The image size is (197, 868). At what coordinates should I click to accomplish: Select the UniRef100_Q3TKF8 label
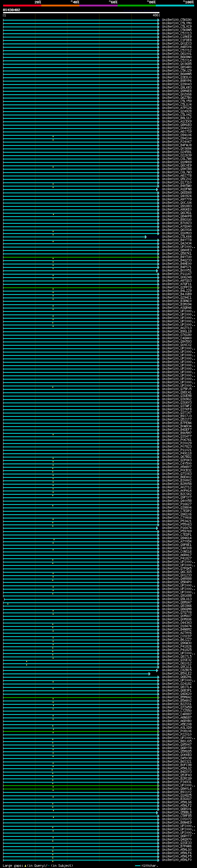[177, 410]
